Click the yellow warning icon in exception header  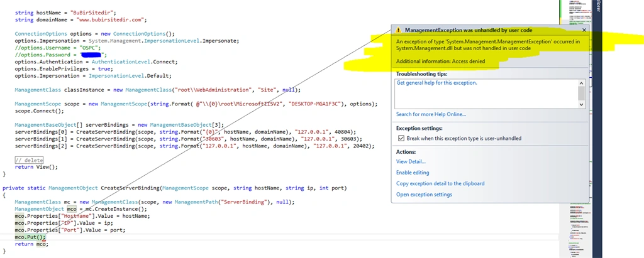pyautogui.click(x=397, y=30)
